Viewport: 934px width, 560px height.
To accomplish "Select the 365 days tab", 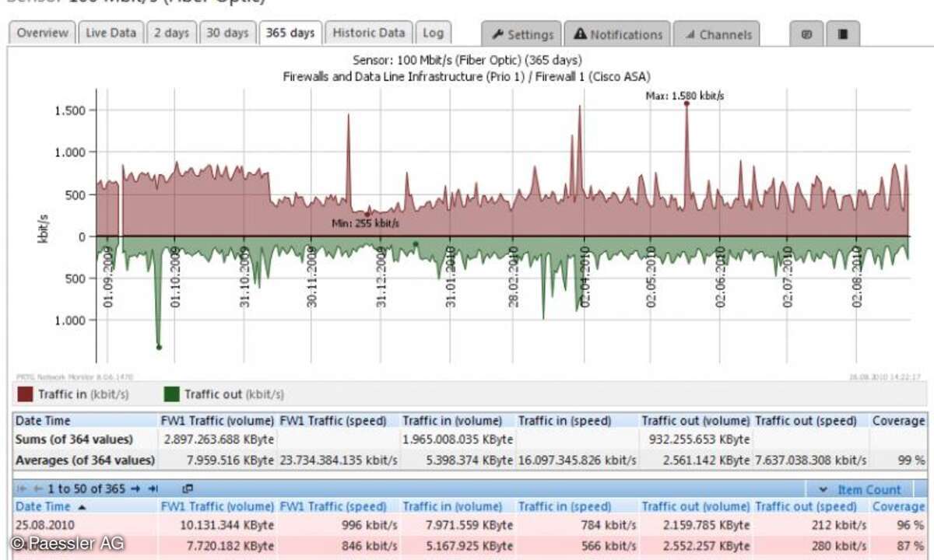I will [290, 33].
